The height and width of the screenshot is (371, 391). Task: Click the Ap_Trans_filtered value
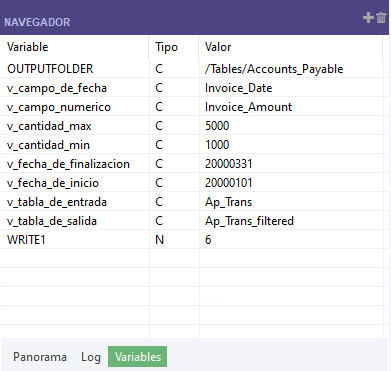[249, 221]
